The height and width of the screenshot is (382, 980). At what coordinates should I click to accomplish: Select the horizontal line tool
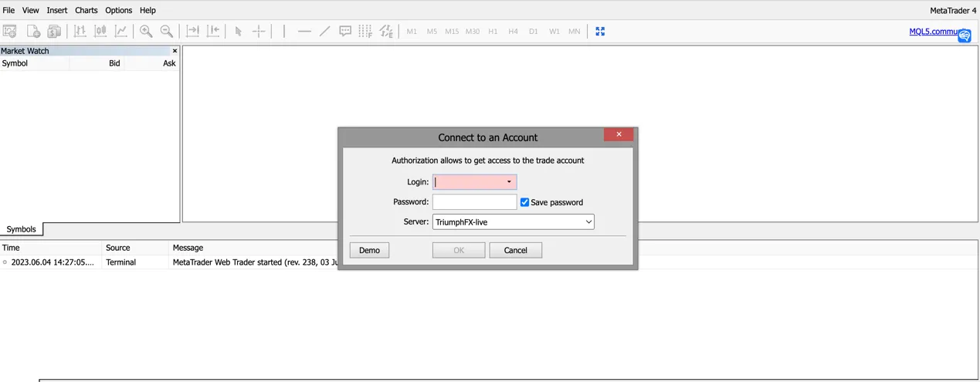tap(304, 32)
